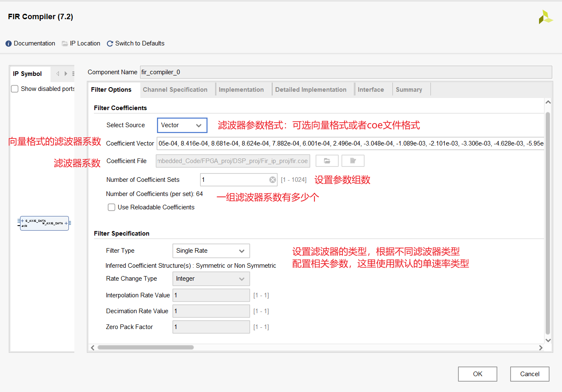Click the OK button
The height and width of the screenshot is (392, 562).
(478, 374)
